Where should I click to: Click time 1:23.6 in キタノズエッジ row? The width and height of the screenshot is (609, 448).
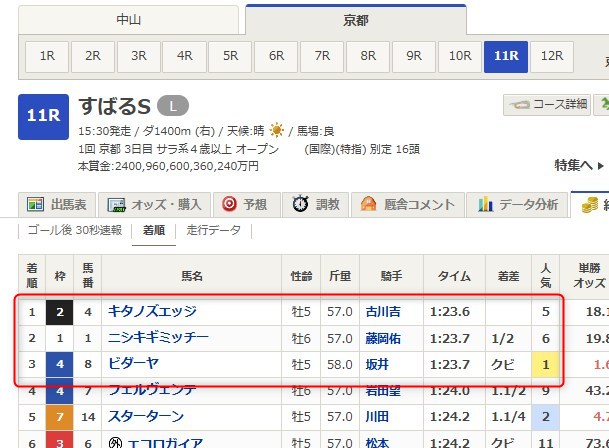click(450, 312)
